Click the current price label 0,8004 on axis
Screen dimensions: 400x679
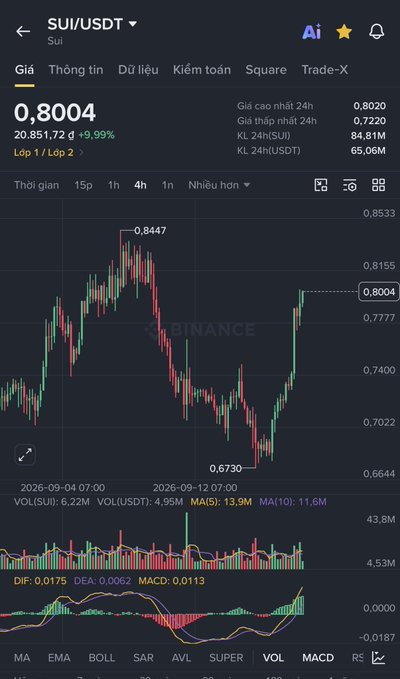[x=379, y=292]
